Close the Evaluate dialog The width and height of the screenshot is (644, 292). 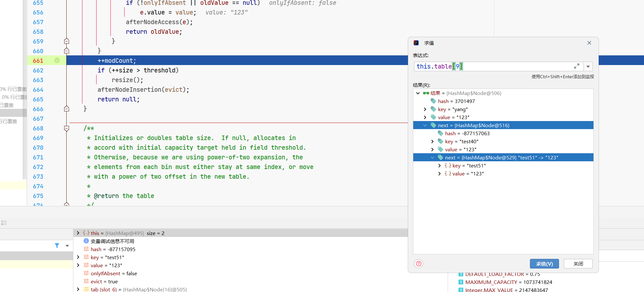pos(589,43)
